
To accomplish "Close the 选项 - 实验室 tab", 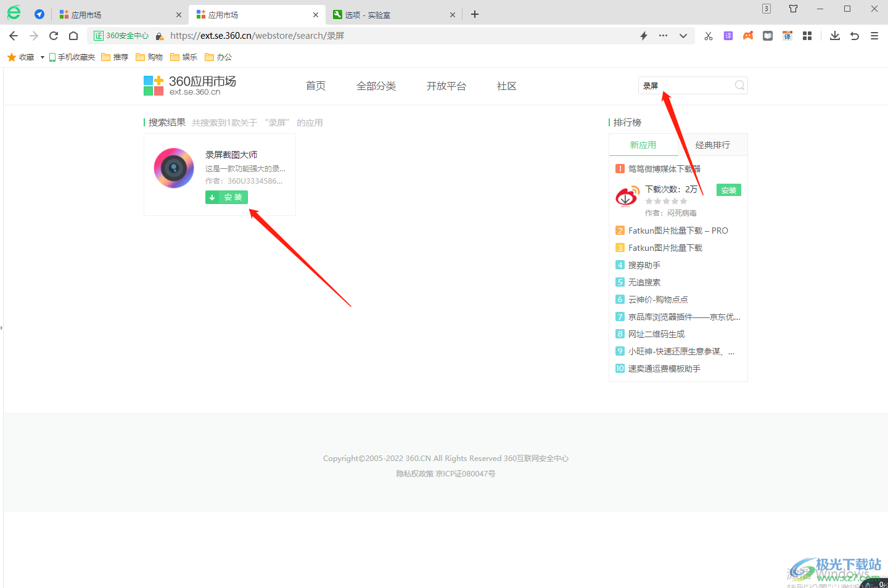I will click(453, 15).
